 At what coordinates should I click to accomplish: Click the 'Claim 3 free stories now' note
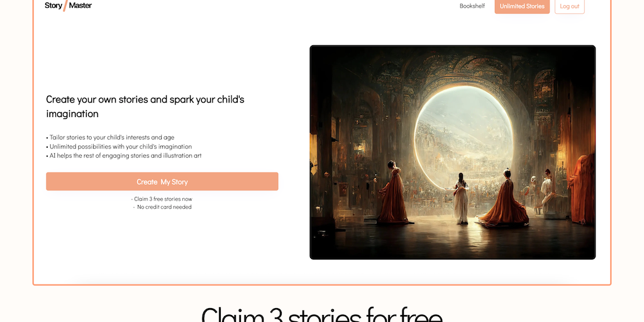(162, 199)
